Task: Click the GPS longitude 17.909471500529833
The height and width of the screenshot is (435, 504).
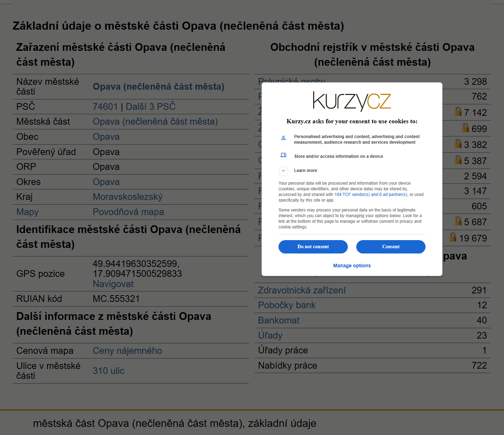Action: [x=137, y=274]
